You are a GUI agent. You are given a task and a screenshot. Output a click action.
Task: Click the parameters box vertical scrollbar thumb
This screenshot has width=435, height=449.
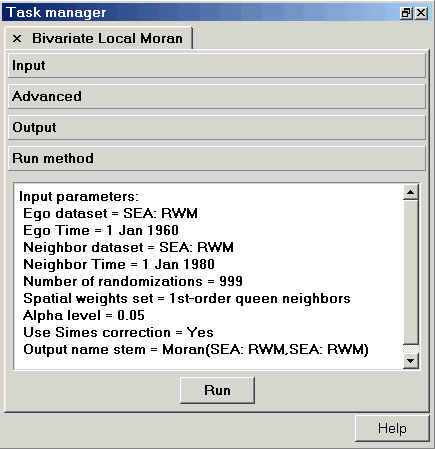pyautogui.click(x=411, y=272)
